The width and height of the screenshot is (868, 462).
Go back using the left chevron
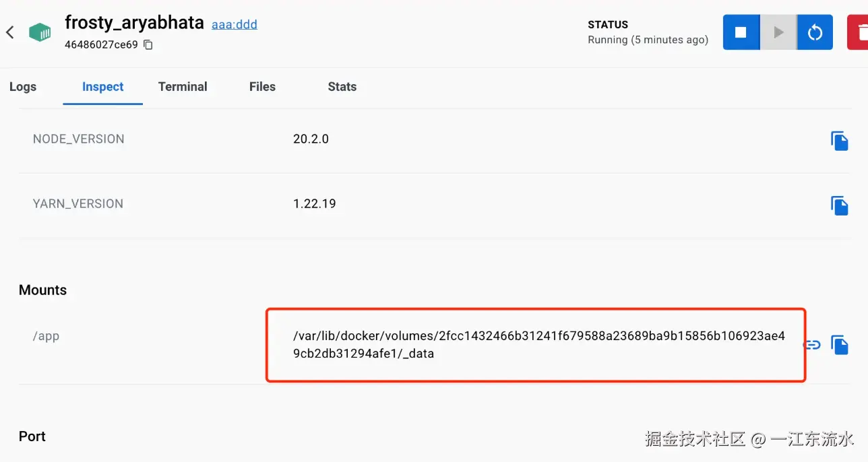(x=10, y=32)
